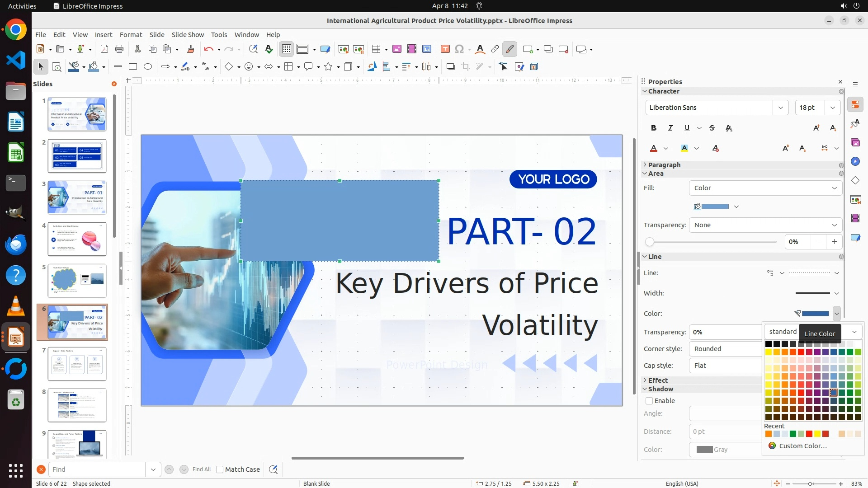The height and width of the screenshot is (488, 868).
Task: Click Custom Color option
Action: click(802, 446)
